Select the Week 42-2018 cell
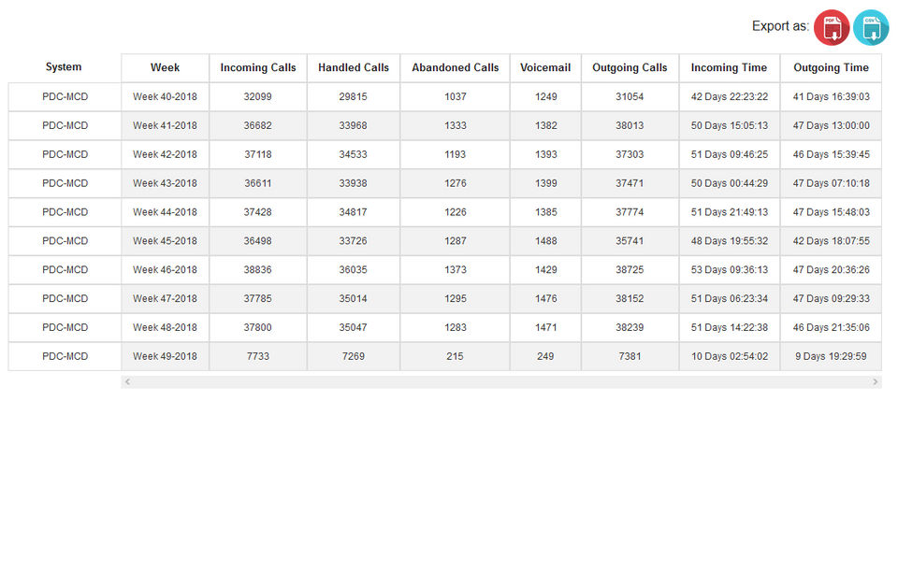Screen dimensions: 898x588 click(x=165, y=154)
